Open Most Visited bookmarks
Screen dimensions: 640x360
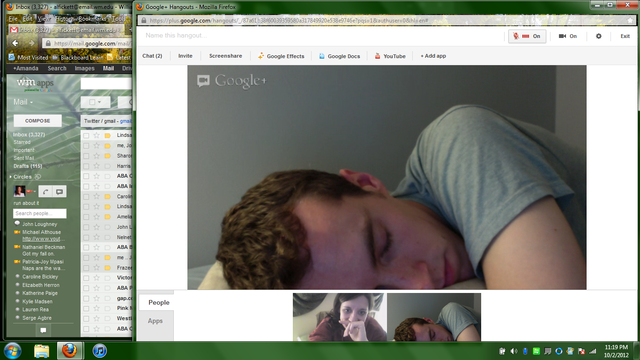coord(29,58)
